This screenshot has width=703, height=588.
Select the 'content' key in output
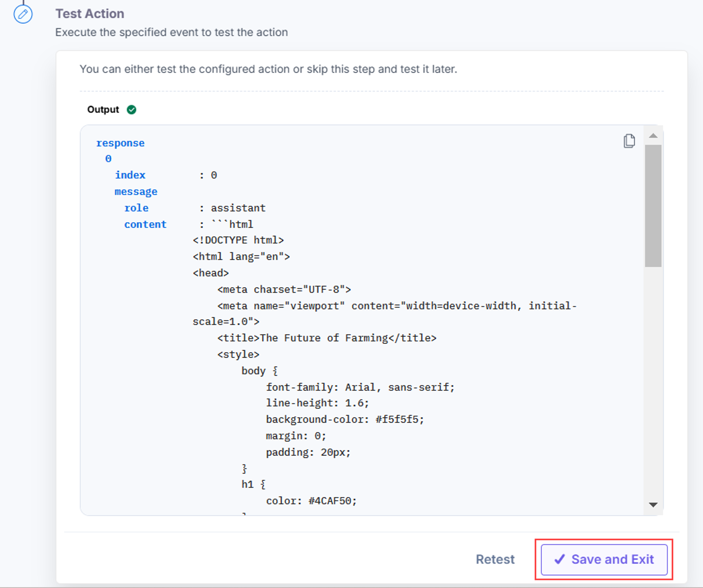(x=145, y=224)
